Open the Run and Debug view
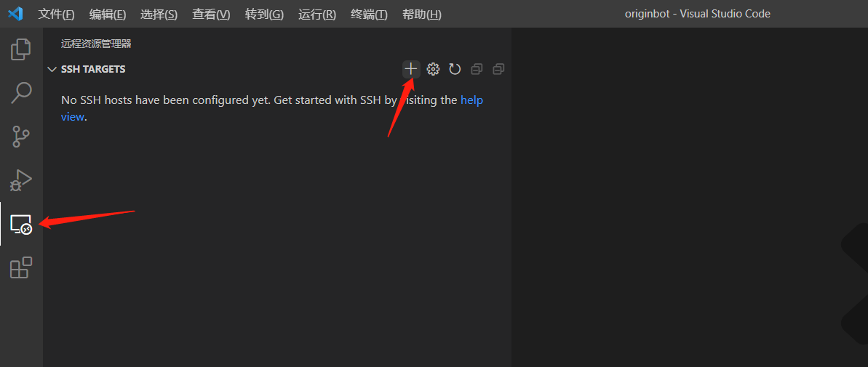Viewport: 868px width, 367px height. tap(21, 180)
